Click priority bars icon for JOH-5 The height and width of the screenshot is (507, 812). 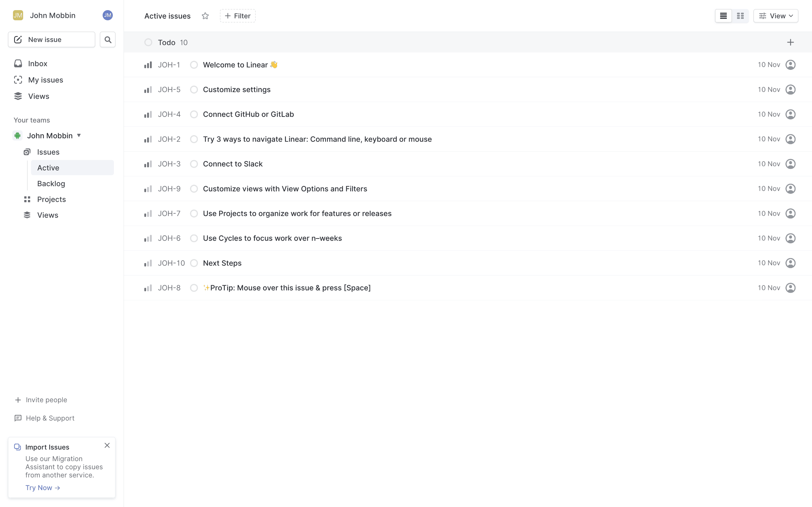148,90
